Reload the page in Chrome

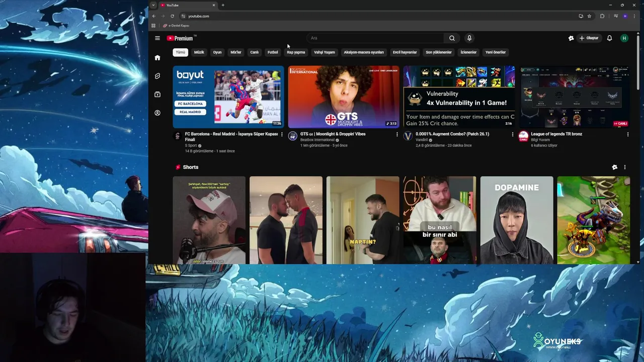click(x=172, y=16)
